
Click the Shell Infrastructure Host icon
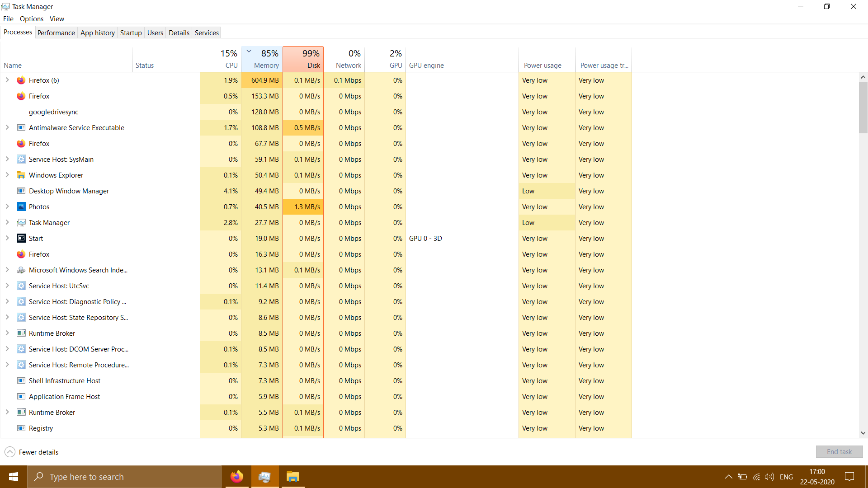point(21,381)
